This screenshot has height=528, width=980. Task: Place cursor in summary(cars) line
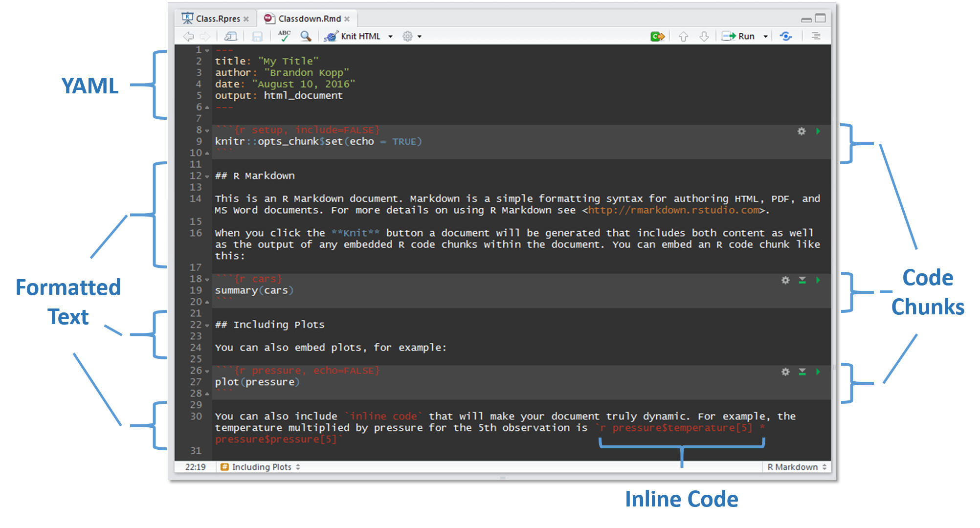254,290
